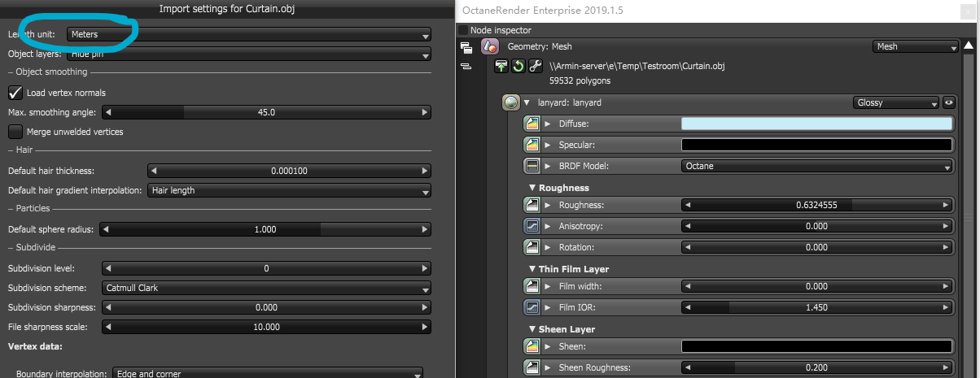Open the Boundary interpolation dropdown
Screen dimensions: 980x378
tap(268, 373)
